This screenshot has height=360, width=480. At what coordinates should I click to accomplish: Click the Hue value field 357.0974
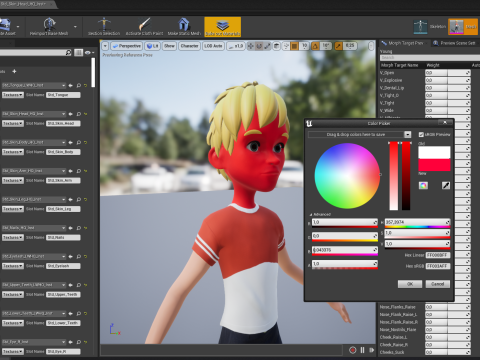pyautogui.click(x=417, y=222)
